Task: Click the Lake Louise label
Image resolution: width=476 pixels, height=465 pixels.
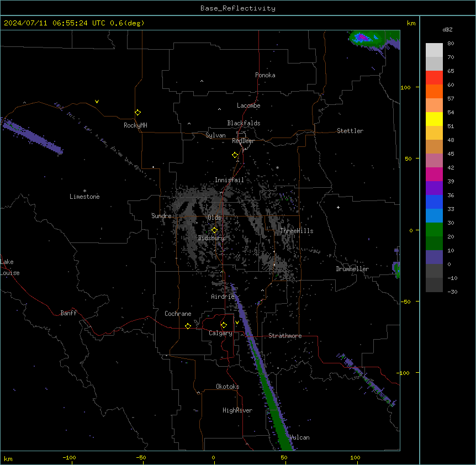Action: tap(10, 267)
